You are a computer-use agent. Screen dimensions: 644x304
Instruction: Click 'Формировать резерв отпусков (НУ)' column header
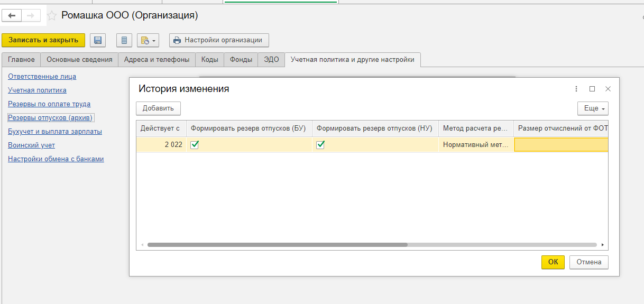[375, 128]
